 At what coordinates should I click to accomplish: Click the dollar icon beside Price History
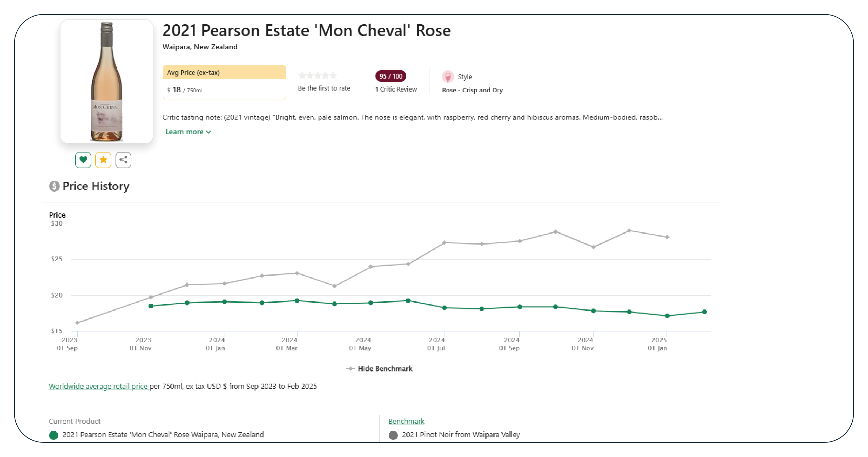point(54,186)
